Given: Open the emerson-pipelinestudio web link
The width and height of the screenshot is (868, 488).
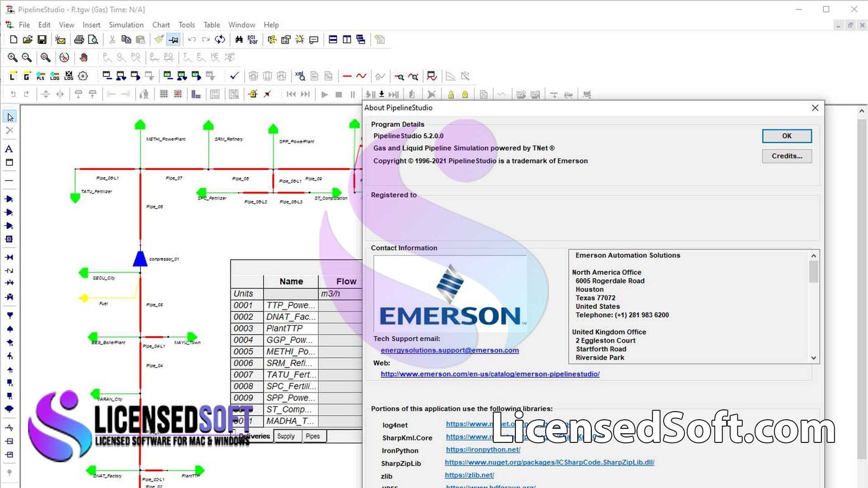Looking at the screenshot, I should [490, 374].
